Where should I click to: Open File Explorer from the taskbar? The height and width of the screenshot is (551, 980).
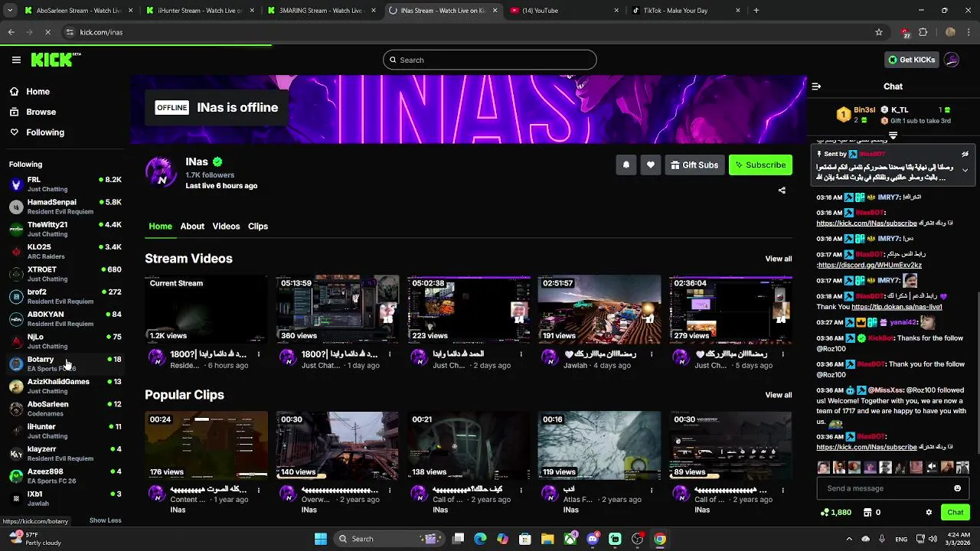coord(547,539)
